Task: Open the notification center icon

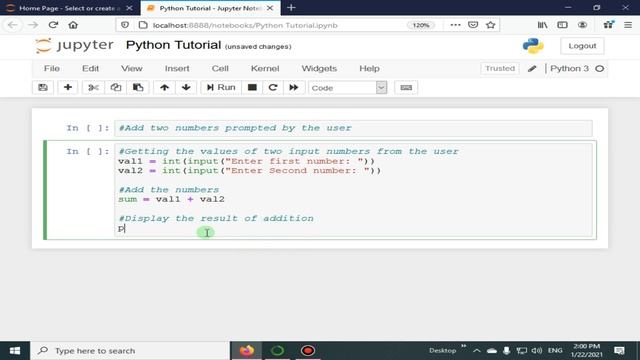Action: pos(619,351)
